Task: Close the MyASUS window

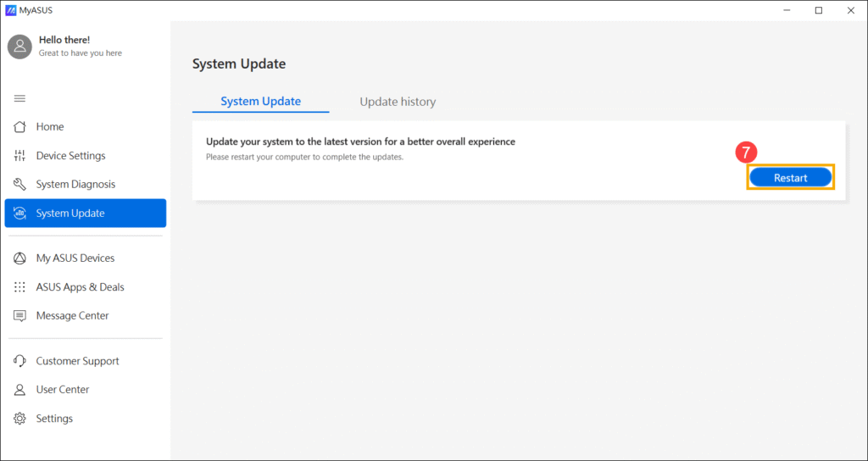Action: pos(850,10)
